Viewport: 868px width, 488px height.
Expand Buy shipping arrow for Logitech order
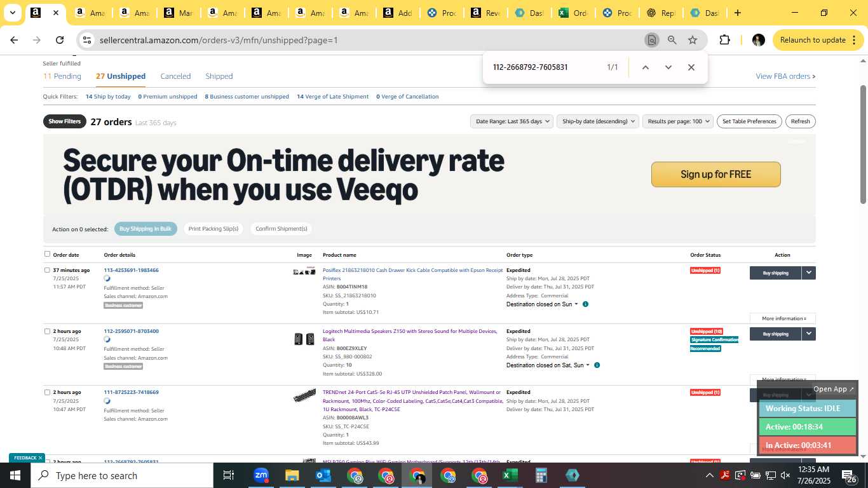[808, 334]
